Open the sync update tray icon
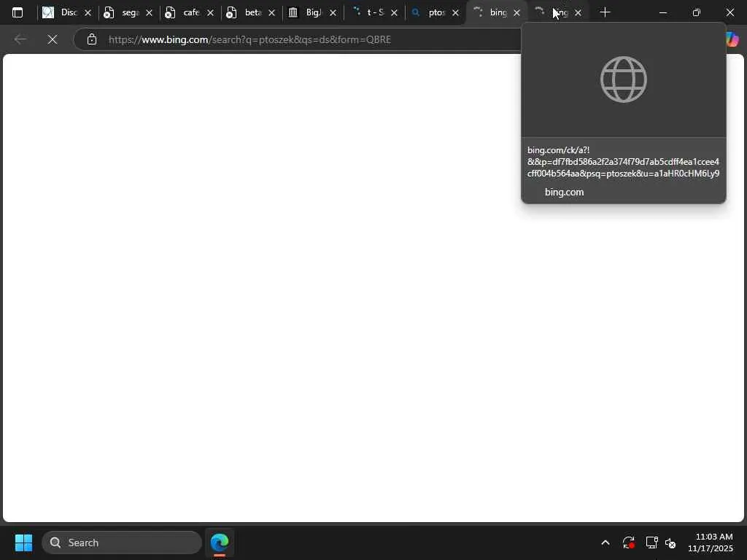Screen dimensions: 747x560 tap(628, 542)
